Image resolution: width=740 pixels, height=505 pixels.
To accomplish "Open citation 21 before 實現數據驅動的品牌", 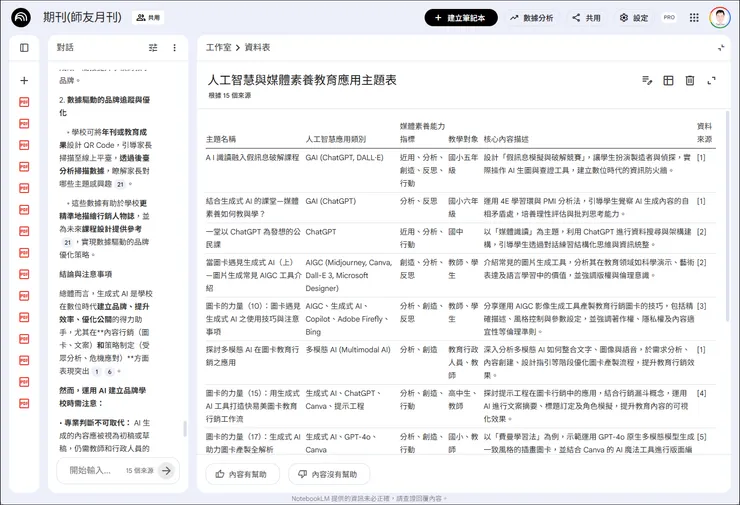I will 67,242.
